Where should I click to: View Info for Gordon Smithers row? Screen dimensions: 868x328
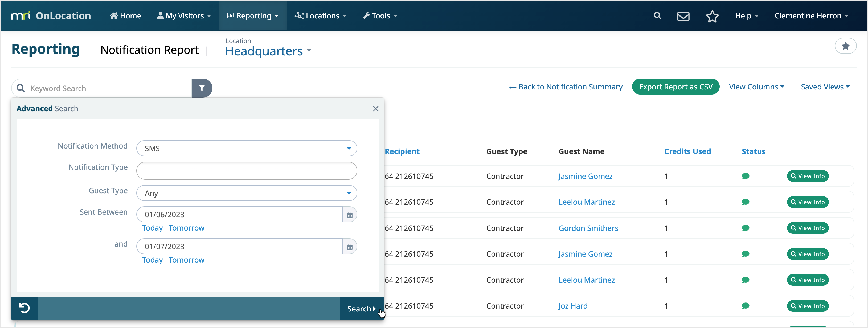click(x=807, y=228)
